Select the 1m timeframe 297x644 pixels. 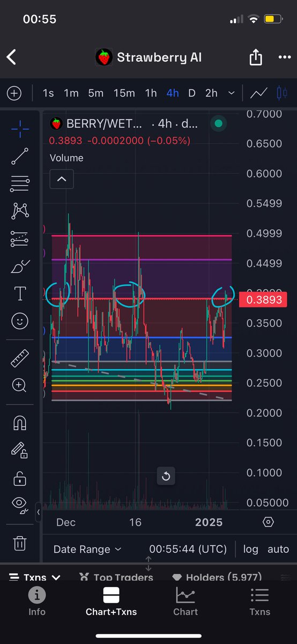pos(71,93)
